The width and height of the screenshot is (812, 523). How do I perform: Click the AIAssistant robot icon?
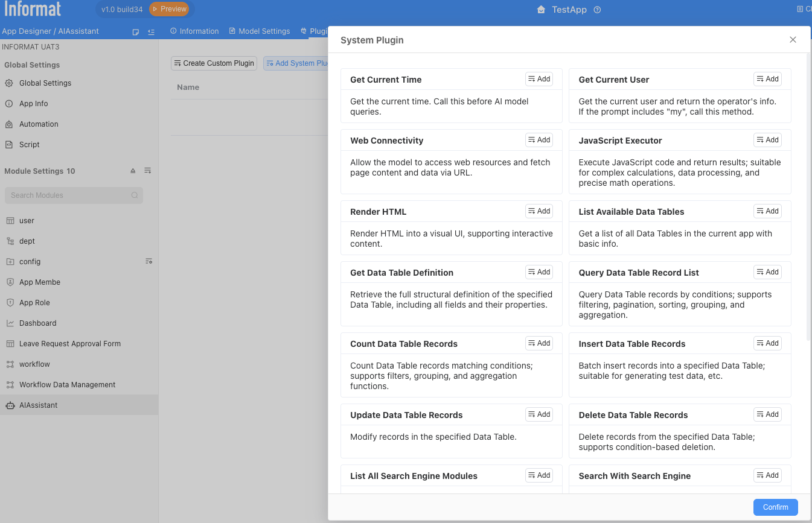pyautogui.click(x=10, y=405)
